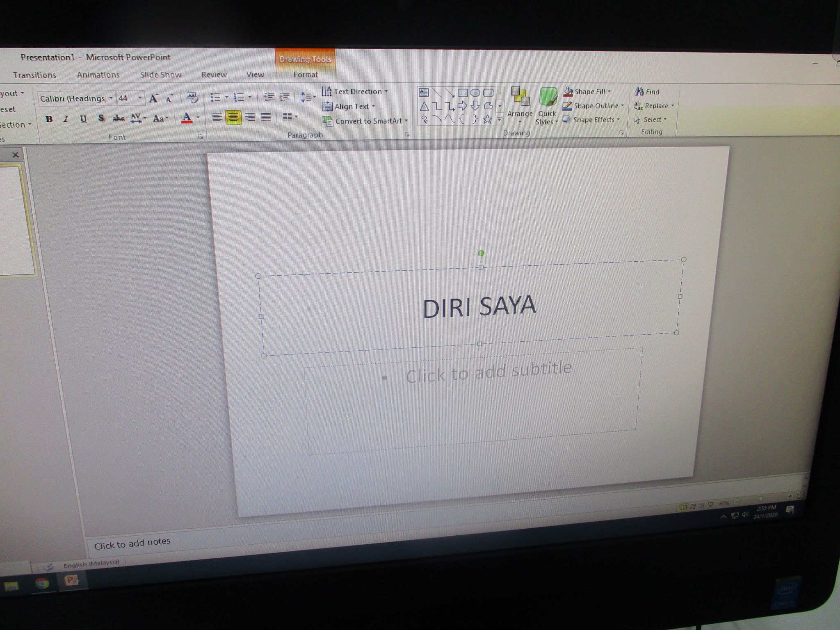Increase font size with grow icon
Image resolution: width=840 pixels, height=630 pixels.
click(x=153, y=98)
